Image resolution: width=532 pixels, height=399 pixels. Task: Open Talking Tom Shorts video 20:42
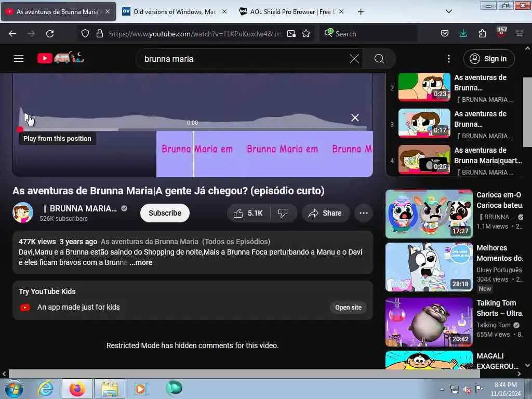pos(429,322)
